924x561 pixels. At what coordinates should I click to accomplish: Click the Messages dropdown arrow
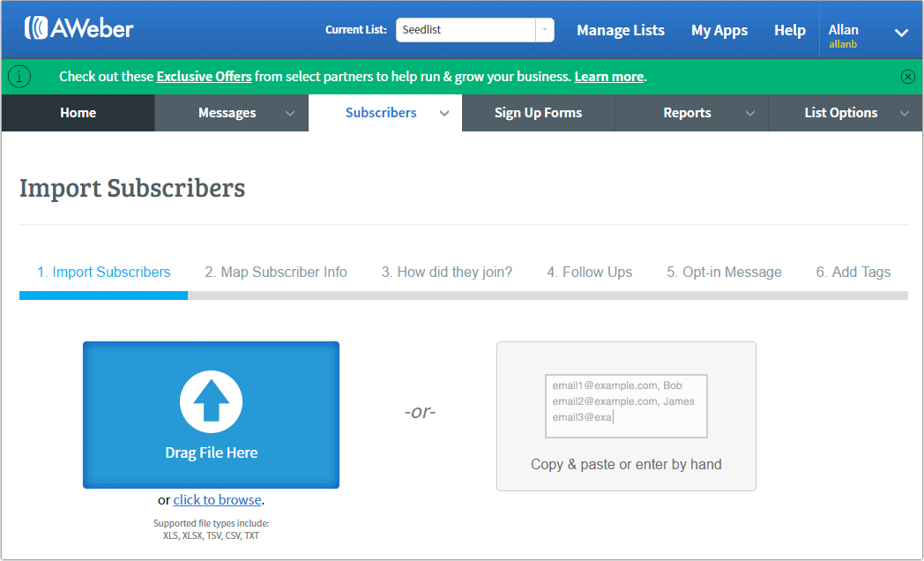290,113
